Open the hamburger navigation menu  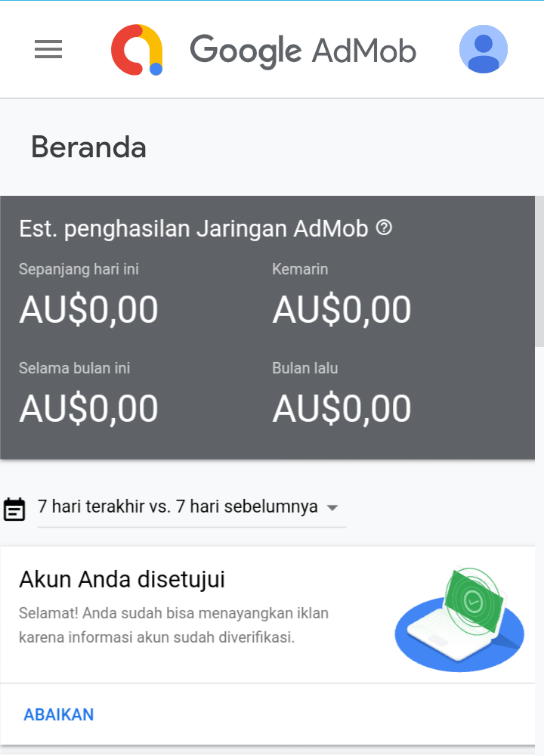[48, 50]
